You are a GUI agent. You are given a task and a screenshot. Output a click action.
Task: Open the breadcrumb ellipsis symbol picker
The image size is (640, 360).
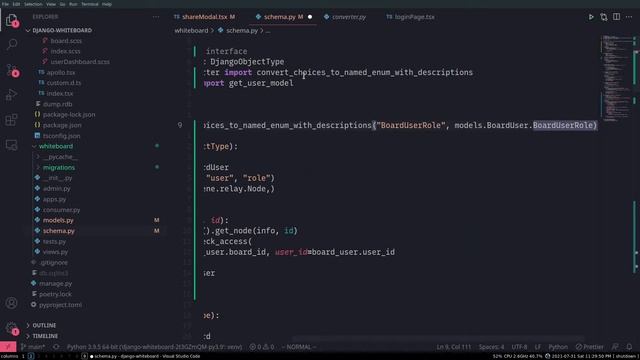268,31
